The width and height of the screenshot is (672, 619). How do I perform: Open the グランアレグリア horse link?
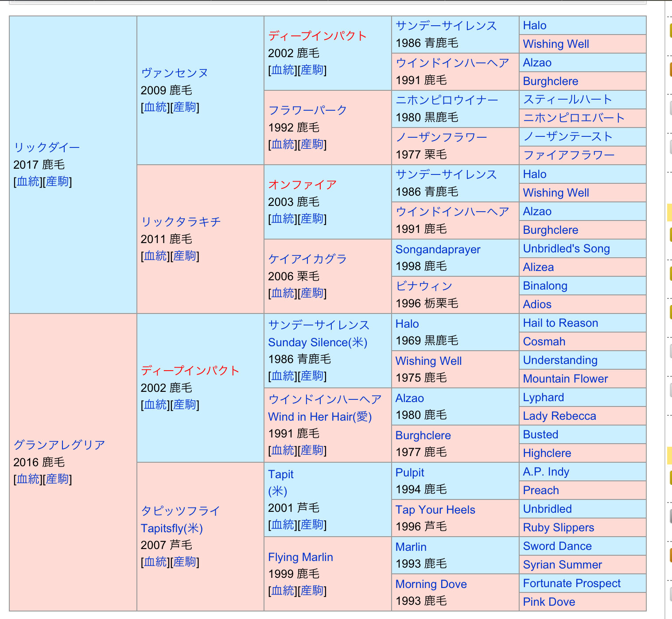tap(59, 445)
